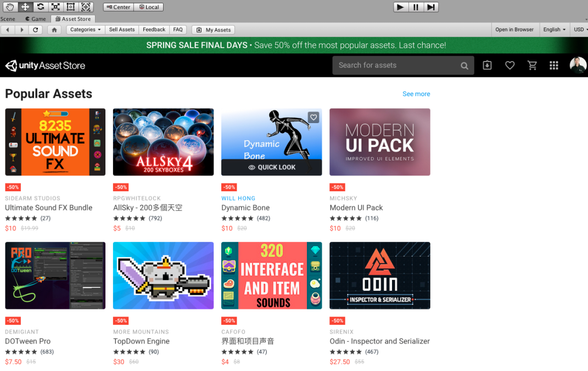
Task: Toggle handle rotation Local button
Action: [x=149, y=7]
